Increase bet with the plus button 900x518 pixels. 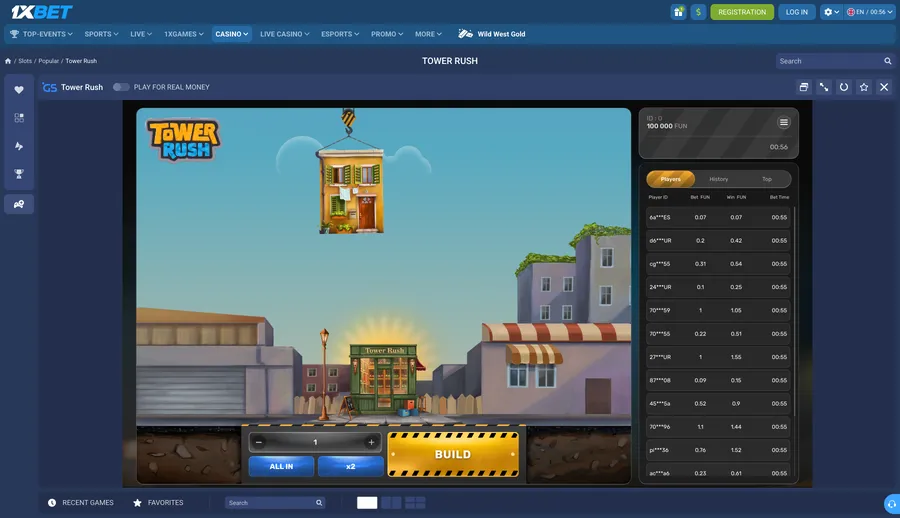(371, 442)
